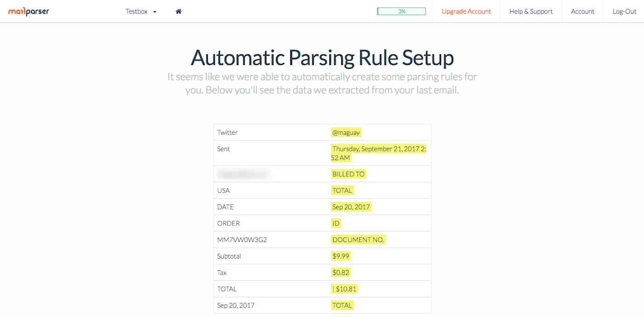This screenshot has width=644, height=318.
Task: Open the Account menu
Action: (x=582, y=11)
